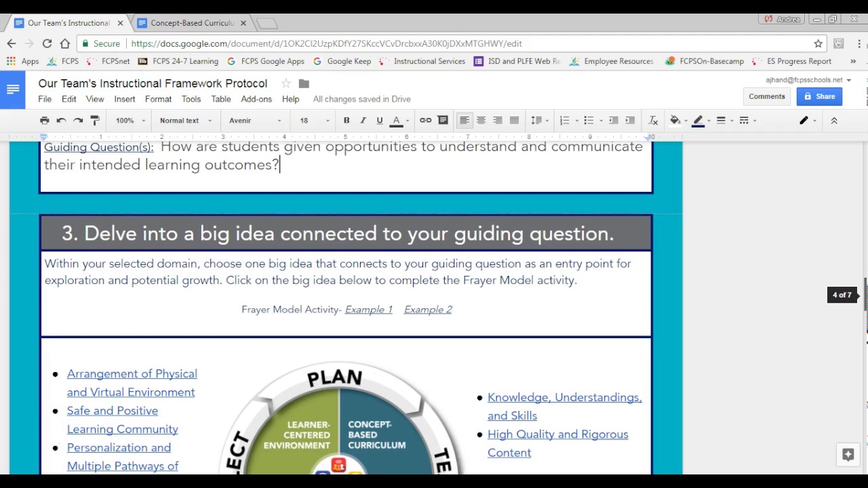Toggle italic formatting
The height and width of the screenshot is (488, 868).
coord(363,121)
